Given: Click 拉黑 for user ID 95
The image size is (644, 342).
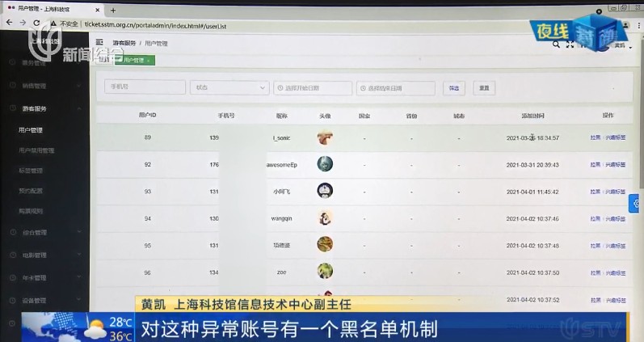Looking at the screenshot, I should click(596, 246).
